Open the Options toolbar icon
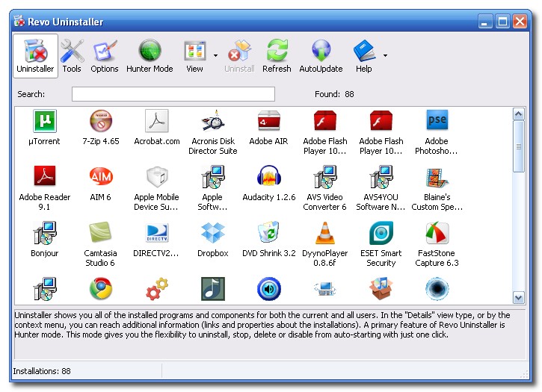Screen dimensions: 542x392 point(105,57)
